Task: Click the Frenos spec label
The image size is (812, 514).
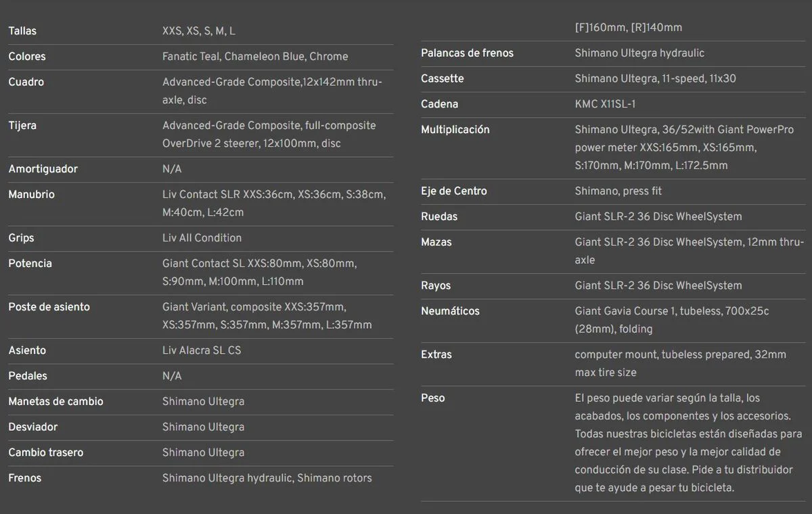Action: 24,478
